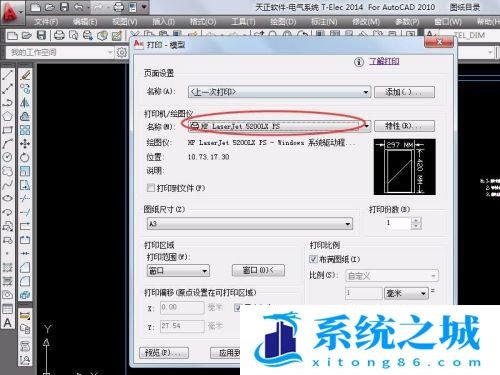
Task: Toggle the 布满图纸 checkbox
Action: [x=313, y=259]
